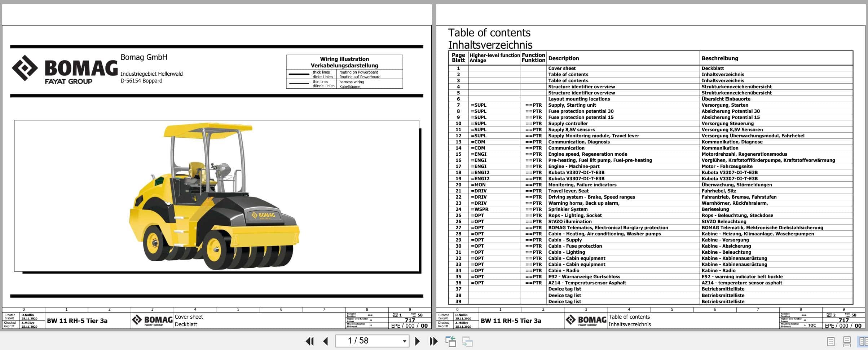868x350 pixels.
Task: Click 'E92 - Warnanzeige Gurtschloss' entry
Action: (x=584, y=277)
